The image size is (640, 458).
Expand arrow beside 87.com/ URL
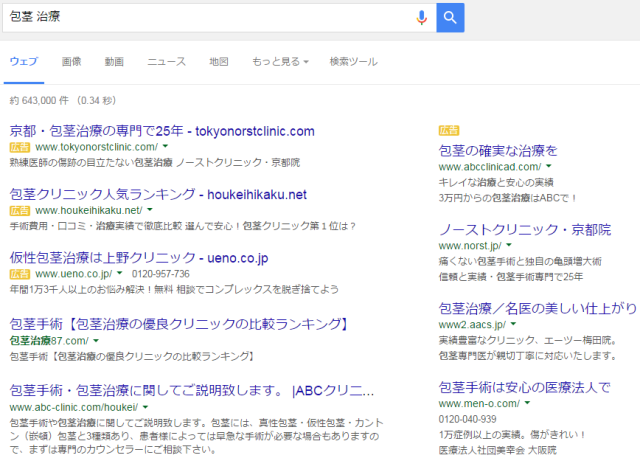[96, 340]
